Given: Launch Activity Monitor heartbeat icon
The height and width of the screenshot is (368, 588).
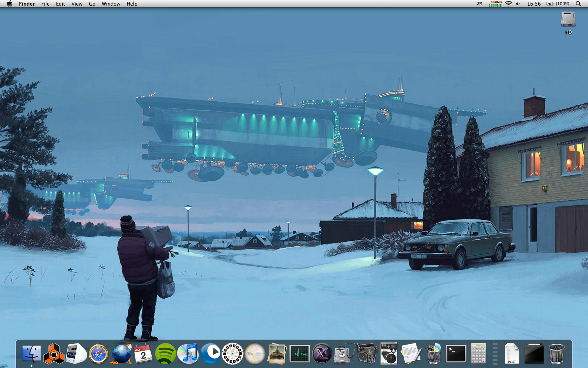Looking at the screenshot, I should [300, 354].
